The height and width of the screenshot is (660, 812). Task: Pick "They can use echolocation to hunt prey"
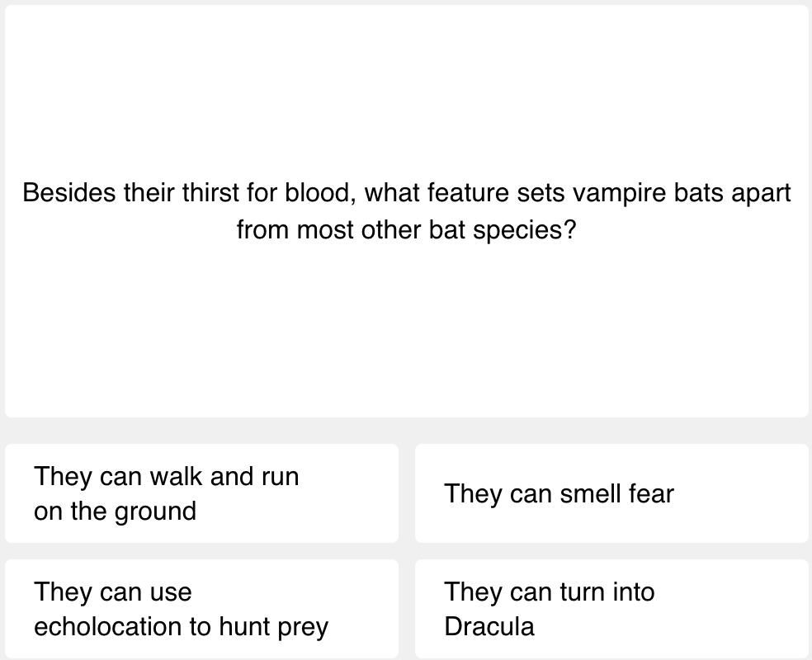(x=201, y=609)
